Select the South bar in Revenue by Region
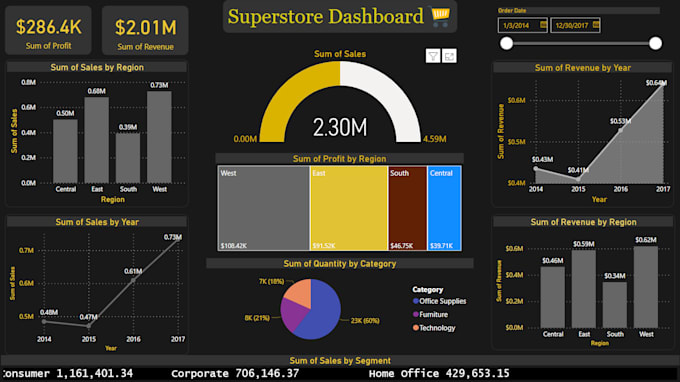Viewport: 680px width, 382px height. coord(615,305)
